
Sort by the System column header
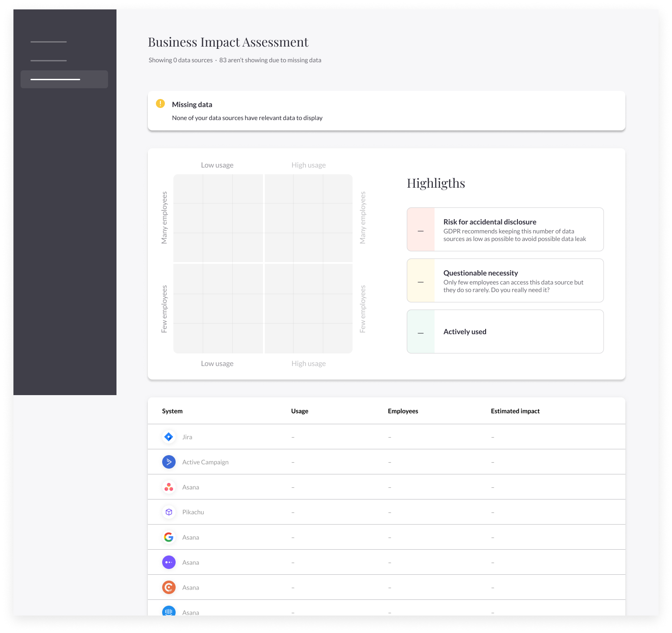pyautogui.click(x=172, y=411)
